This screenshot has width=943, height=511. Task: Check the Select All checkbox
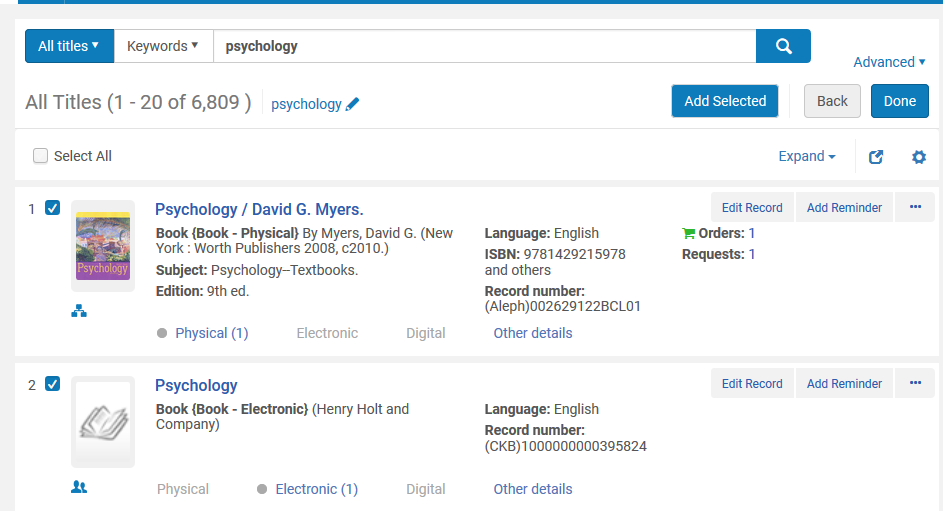tap(40, 156)
